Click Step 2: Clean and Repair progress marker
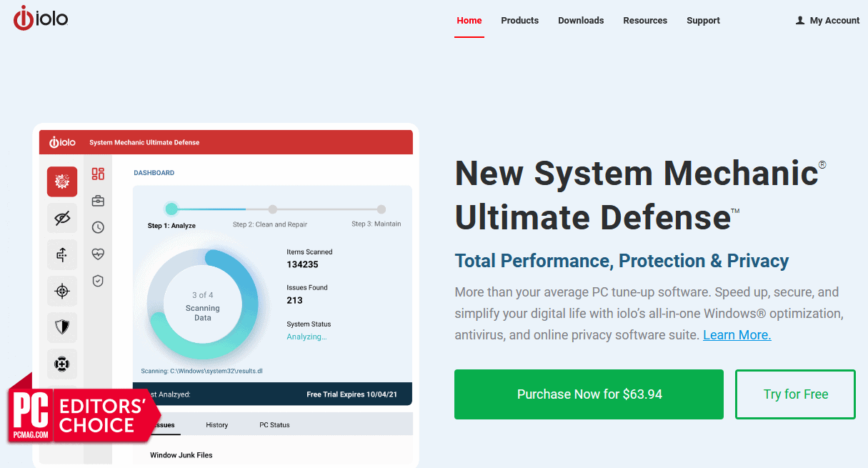The height and width of the screenshot is (468, 868). coord(272,209)
